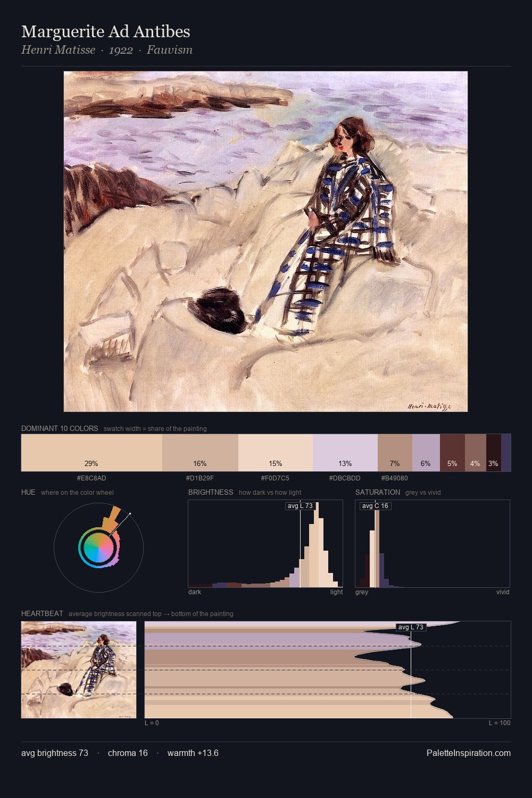This screenshot has width=532, height=798.
Task: Open the PaletteInspiration.com link
Action: coord(469,753)
